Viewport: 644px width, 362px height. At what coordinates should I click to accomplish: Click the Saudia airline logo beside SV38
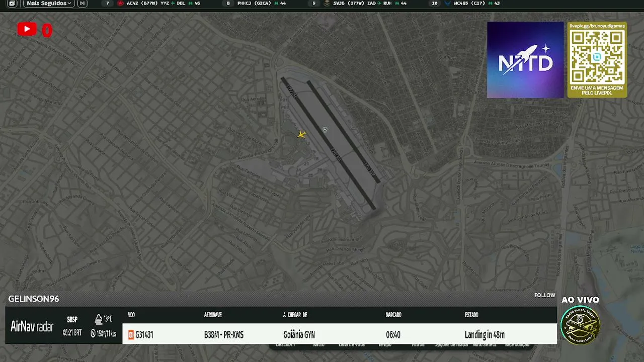coord(327,4)
